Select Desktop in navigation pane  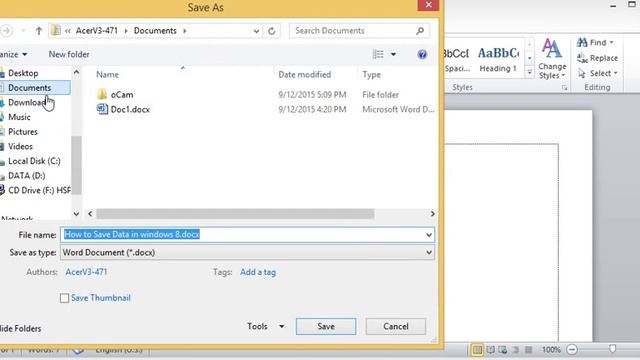(23, 73)
